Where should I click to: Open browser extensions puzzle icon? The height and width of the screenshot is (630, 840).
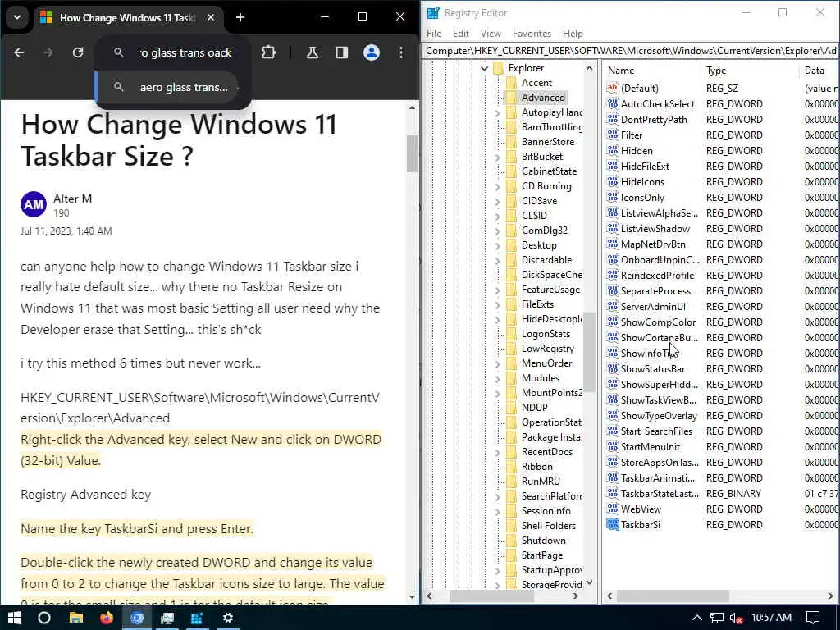(268, 52)
